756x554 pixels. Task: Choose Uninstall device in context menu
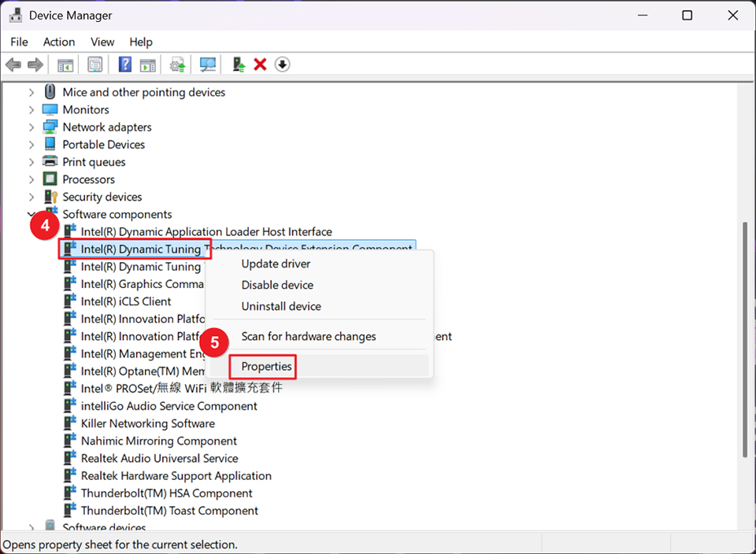(x=281, y=306)
